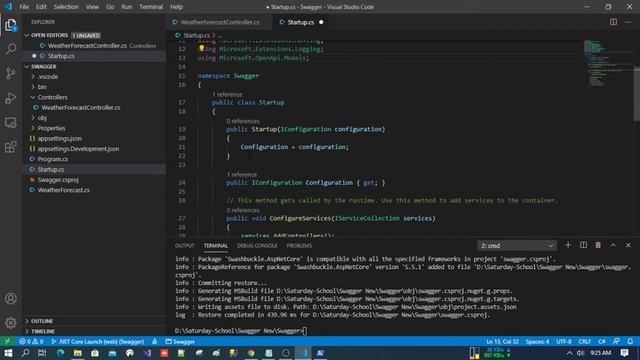Open notifications bell in status bar

[630, 342]
